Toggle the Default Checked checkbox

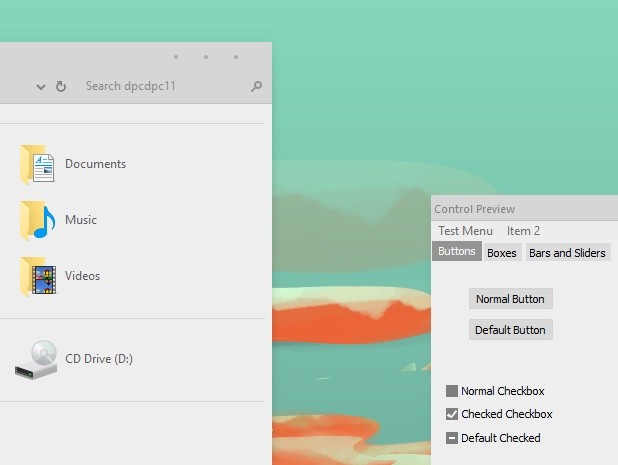[452, 438]
